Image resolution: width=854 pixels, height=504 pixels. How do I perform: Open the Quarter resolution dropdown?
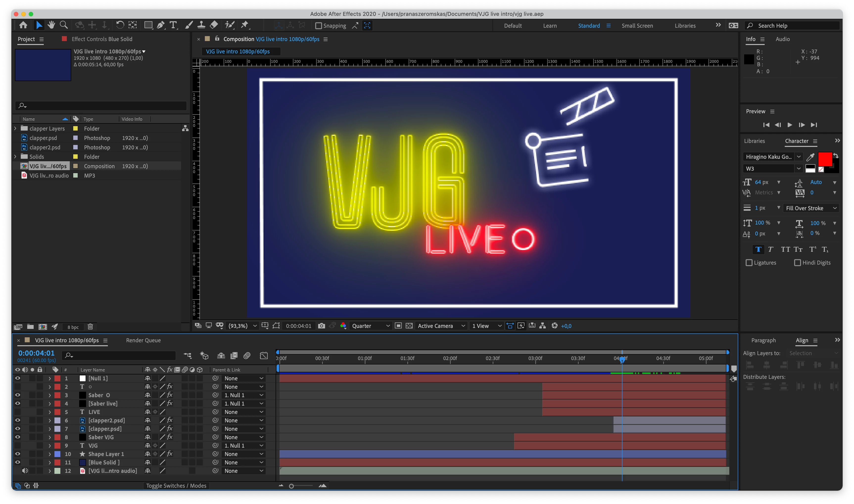[x=371, y=326]
